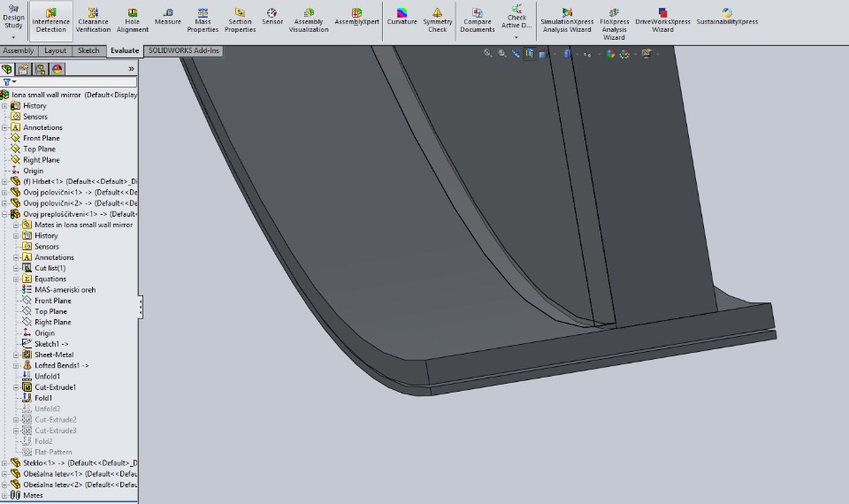Open SOLIDWORKS Add-Ins tab
Screen dimensions: 849x504
184,50
